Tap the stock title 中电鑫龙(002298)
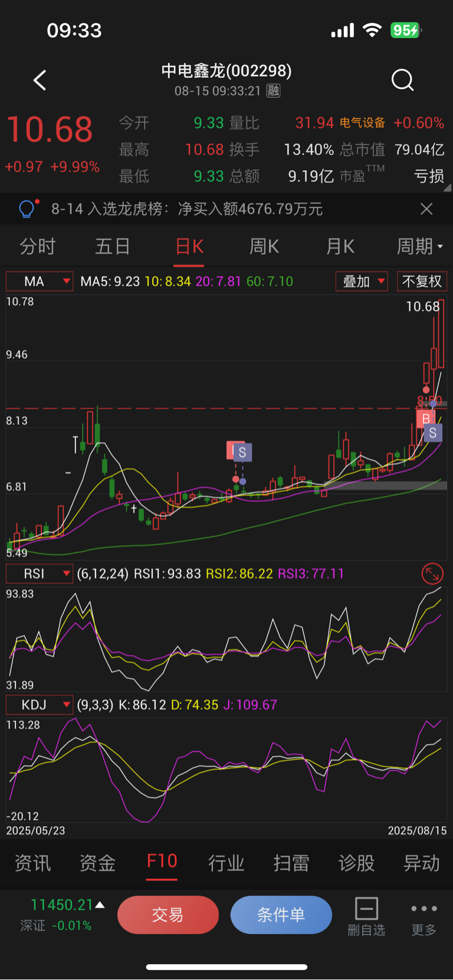 [226, 71]
